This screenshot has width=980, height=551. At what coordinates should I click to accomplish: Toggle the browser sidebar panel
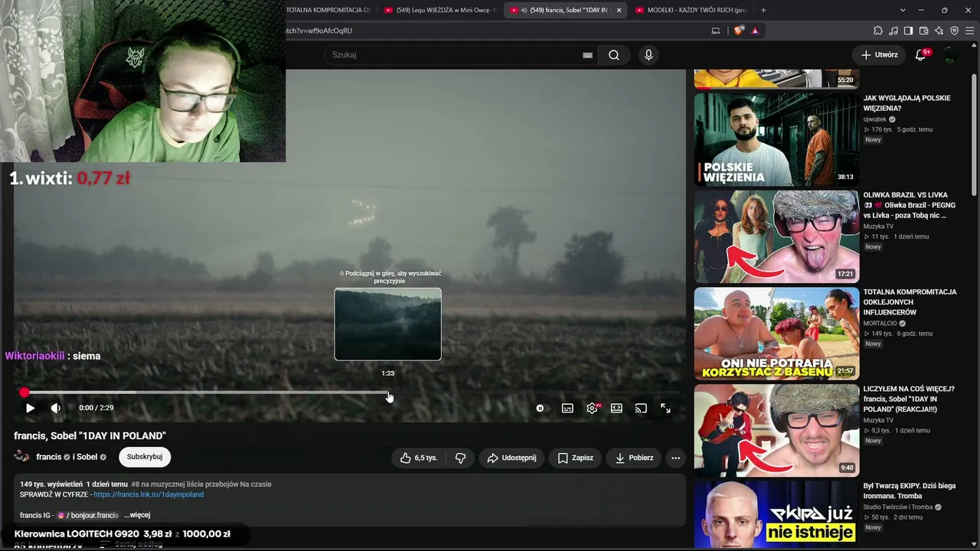tap(909, 31)
